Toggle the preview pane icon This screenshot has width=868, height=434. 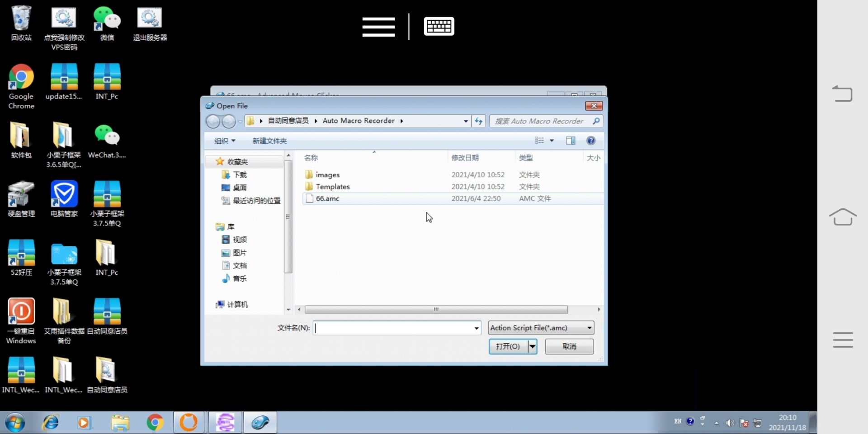(x=571, y=141)
